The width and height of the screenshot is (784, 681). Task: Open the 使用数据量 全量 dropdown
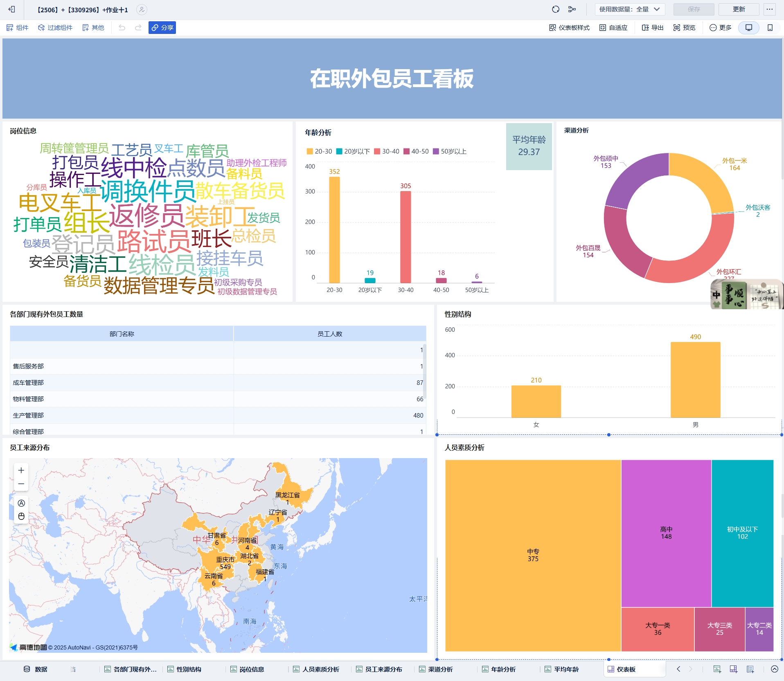point(630,9)
